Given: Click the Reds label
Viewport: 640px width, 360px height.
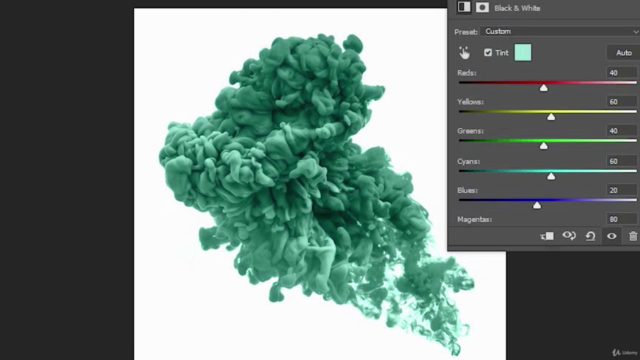Looking at the screenshot, I should pyautogui.click(x=467, y=73).
